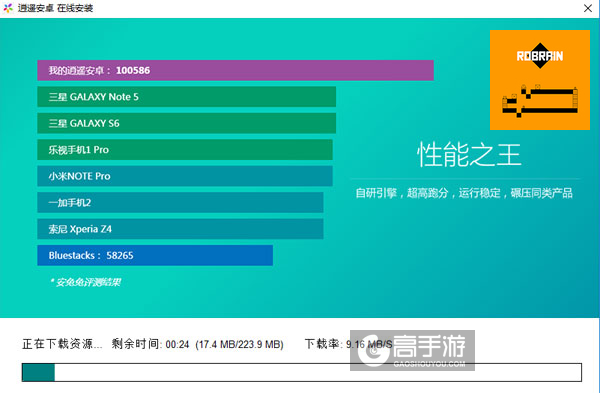Close the installer window
Viewport: 600px width, 393px height.
tap(588, 8)
